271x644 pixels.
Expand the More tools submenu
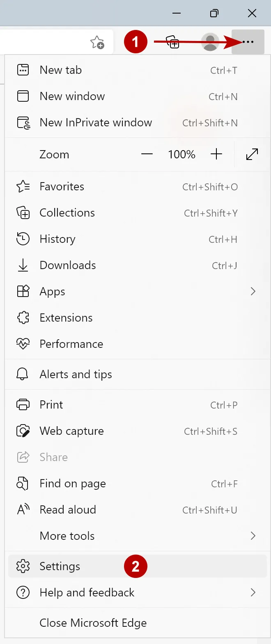point(253,536)
